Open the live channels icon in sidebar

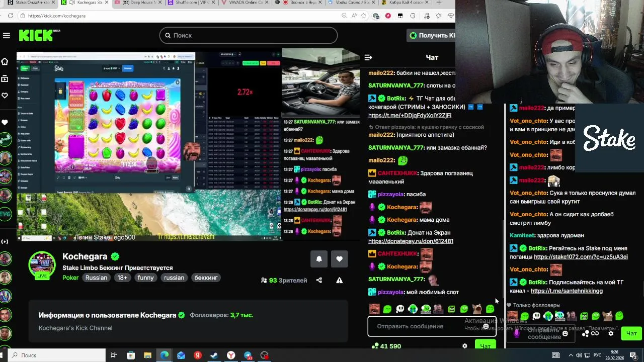(x=5, y=241)
